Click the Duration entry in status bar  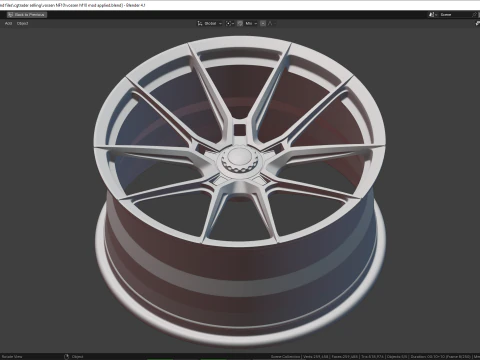(441, 357)
